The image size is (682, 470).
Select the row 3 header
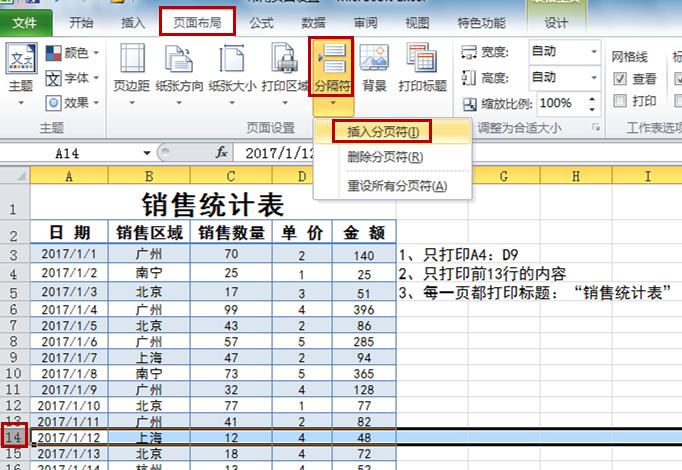(x=14, y=254)
